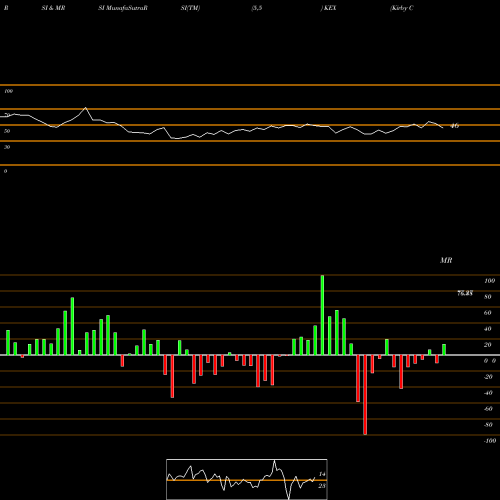Select the 'SI(TM)' header text
The height and width of the screenshot is (500, 500).
click(x=190, y=8)
